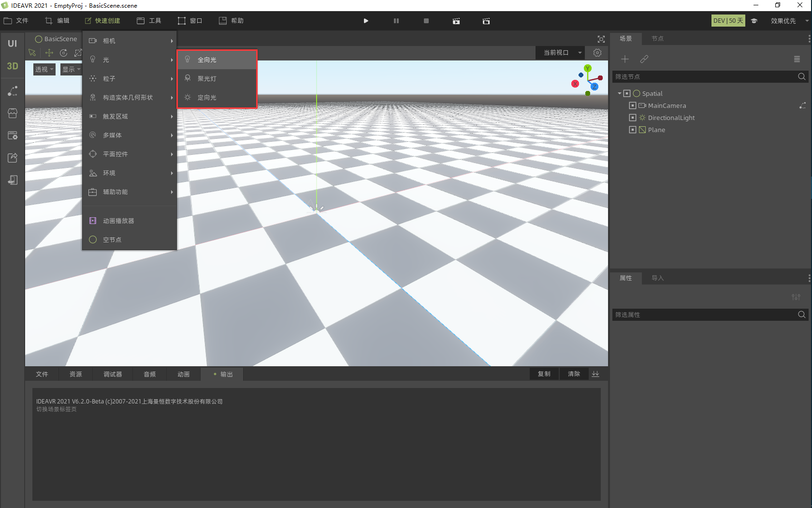Click the stop playback button
The width and height of the screenshot is (812, 508).
[x=426, y=21]
